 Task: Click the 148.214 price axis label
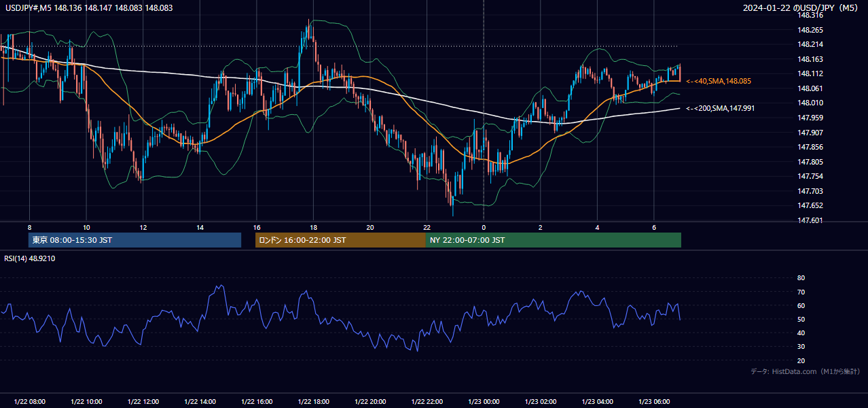click(811, 44)
